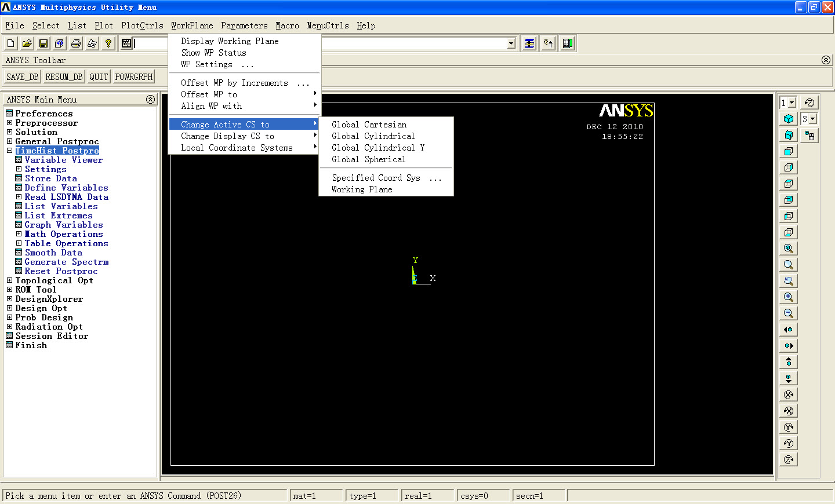Viewport: 835px width, 504px height.
Task: Click the Fit View magnifier icon
Action: pos(789,249)
